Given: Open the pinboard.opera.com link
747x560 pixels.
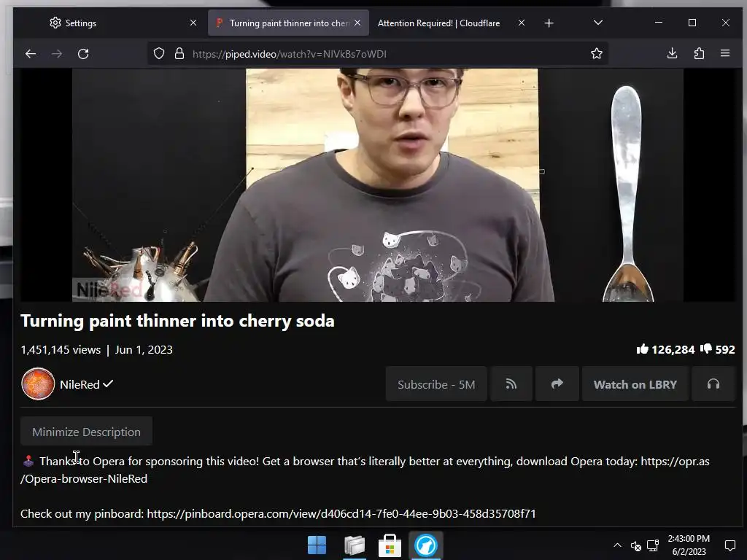Looking at the screenshot, I should 341,513.
